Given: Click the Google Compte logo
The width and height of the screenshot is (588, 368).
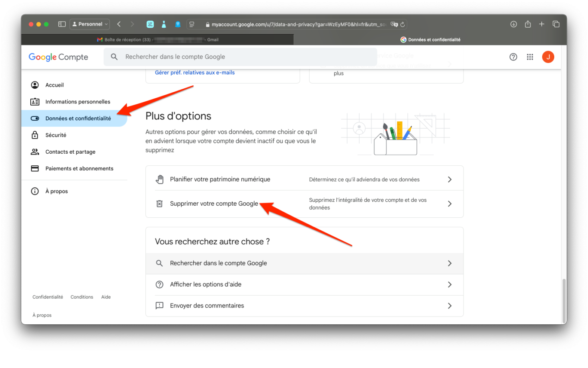Looking at the screenshot, I should coord(58,57).
